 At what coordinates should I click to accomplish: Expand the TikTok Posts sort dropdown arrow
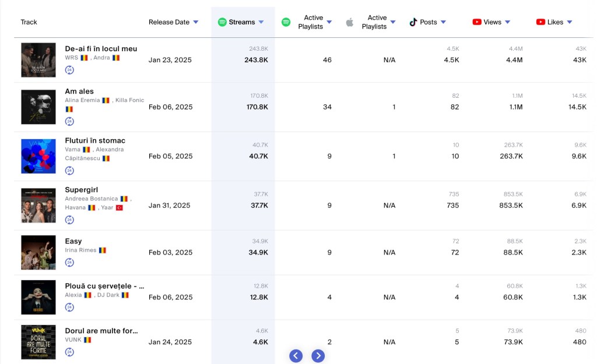click(444, 22)
